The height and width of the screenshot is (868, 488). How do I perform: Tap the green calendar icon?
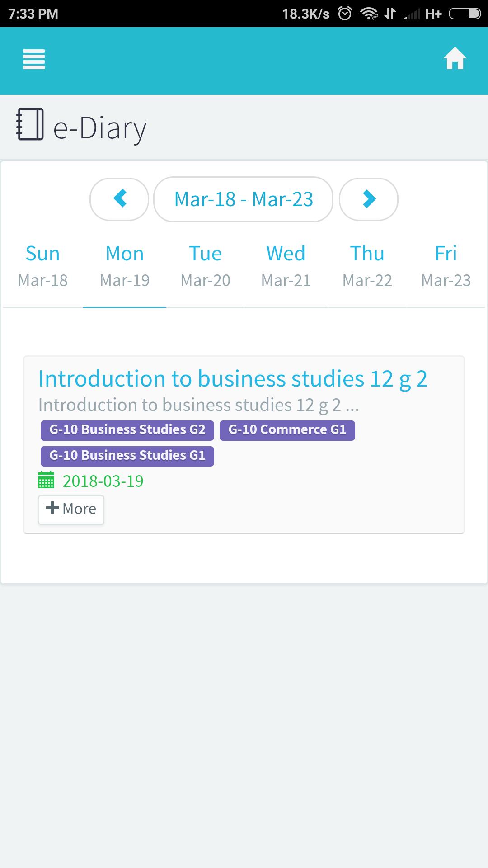[x=46, y=480]
